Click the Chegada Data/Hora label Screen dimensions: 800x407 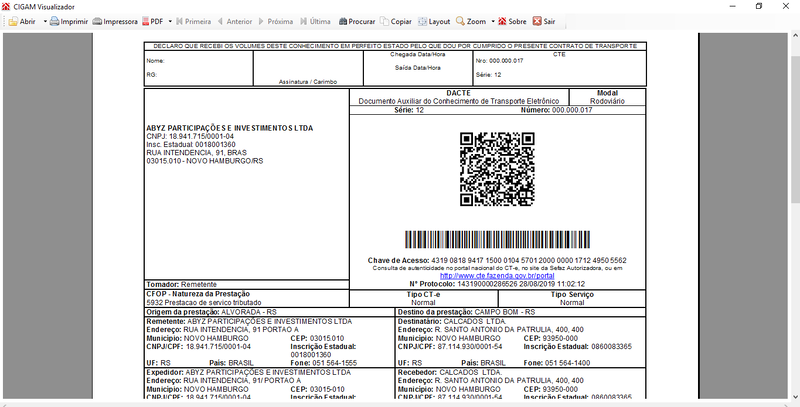pos(418,55)
